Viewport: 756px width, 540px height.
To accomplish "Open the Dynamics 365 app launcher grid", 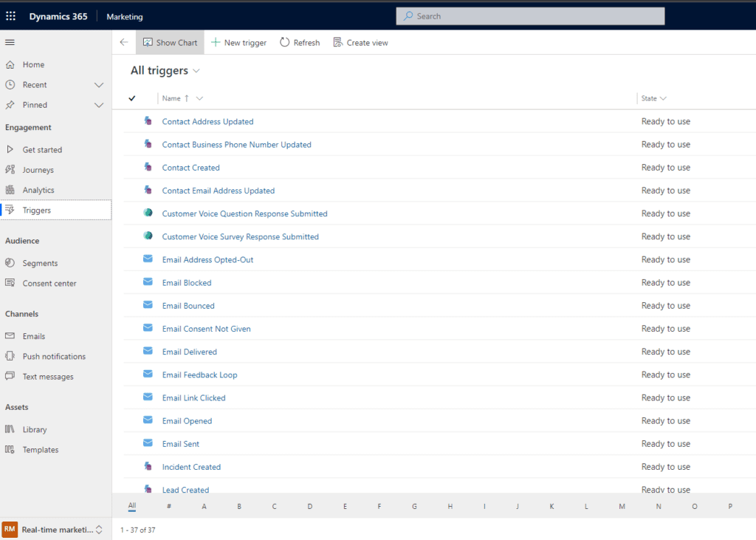I will click(10, 16).
